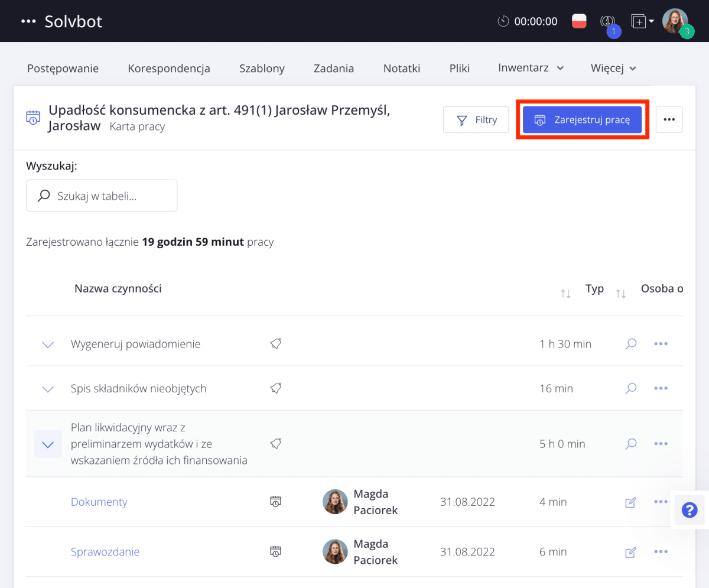Open the Polish flag language selector
709x588 pixels.
pyautogui.click(x=579, y=21)
